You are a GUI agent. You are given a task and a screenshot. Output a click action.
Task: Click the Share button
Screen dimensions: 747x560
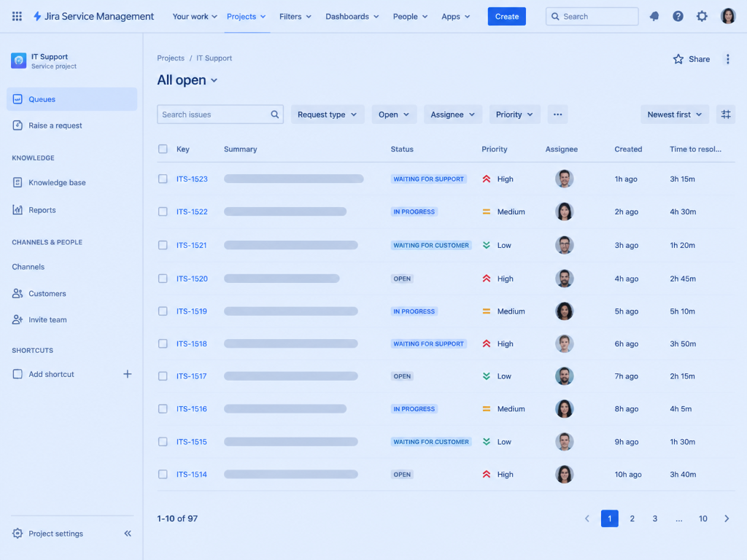pos(699,59)
